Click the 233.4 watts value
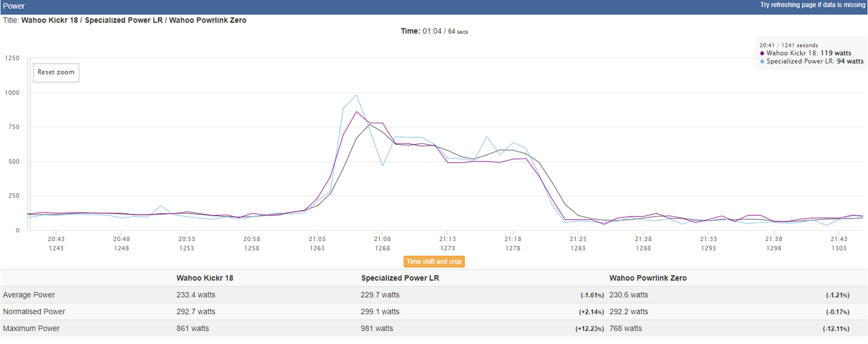The width and height of the screenshot is (868, 344). tap(196, 295)
